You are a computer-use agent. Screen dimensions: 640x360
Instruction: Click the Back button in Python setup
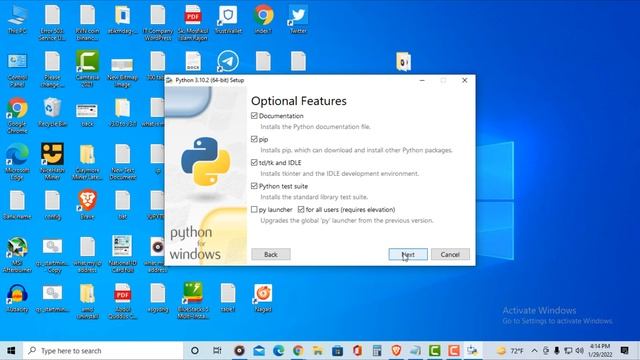pyautogui.click(x=271, y=254)
